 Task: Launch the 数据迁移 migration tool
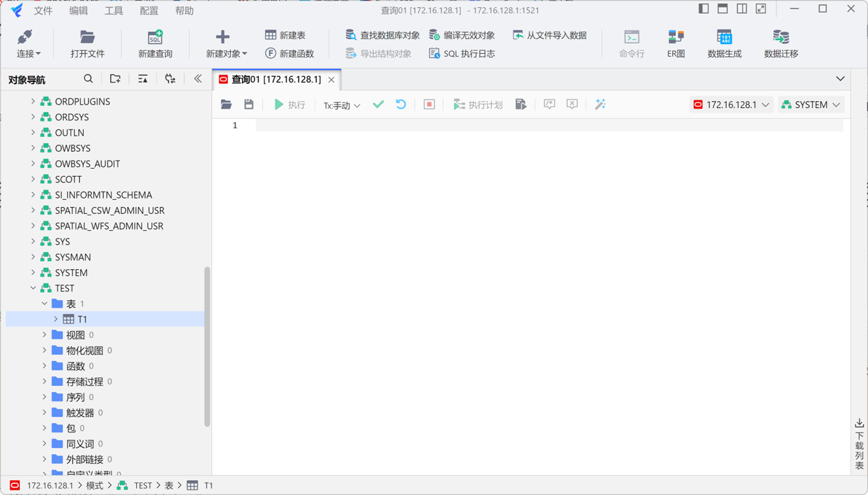click(x=781, y=44)
